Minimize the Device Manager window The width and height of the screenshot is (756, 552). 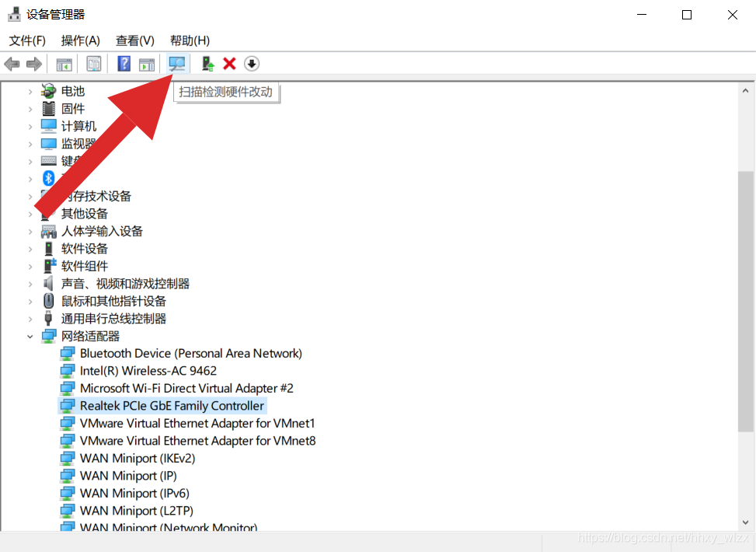tap(641, 15)
